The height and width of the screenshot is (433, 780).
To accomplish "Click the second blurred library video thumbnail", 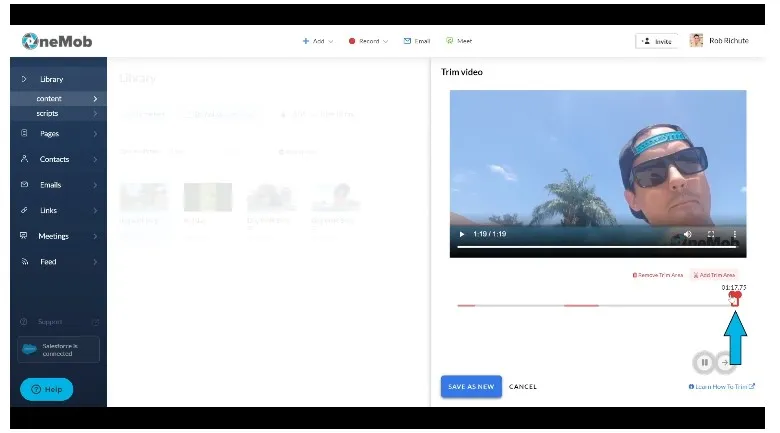I will point(207,197).
